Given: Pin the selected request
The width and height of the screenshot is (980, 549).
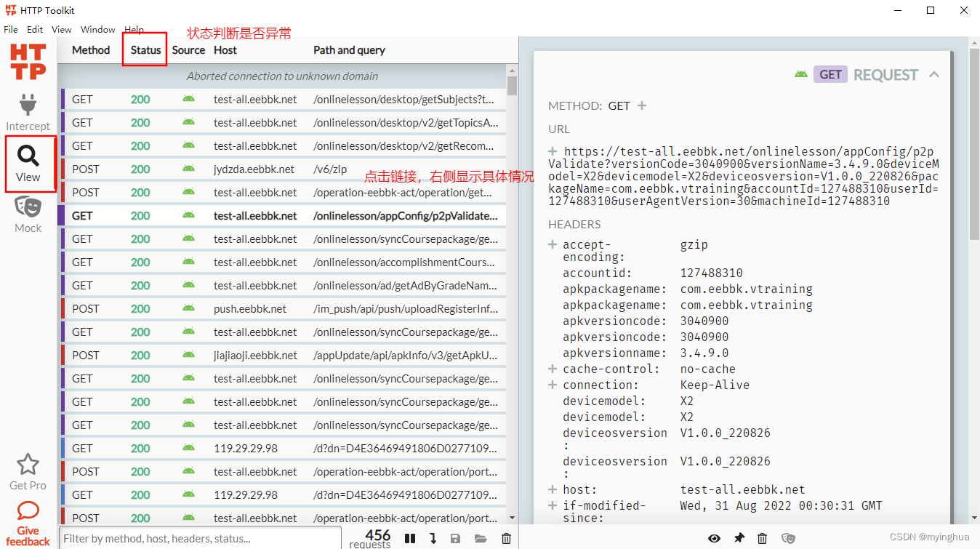Looking at the screenshot, I should click(739, 538).
